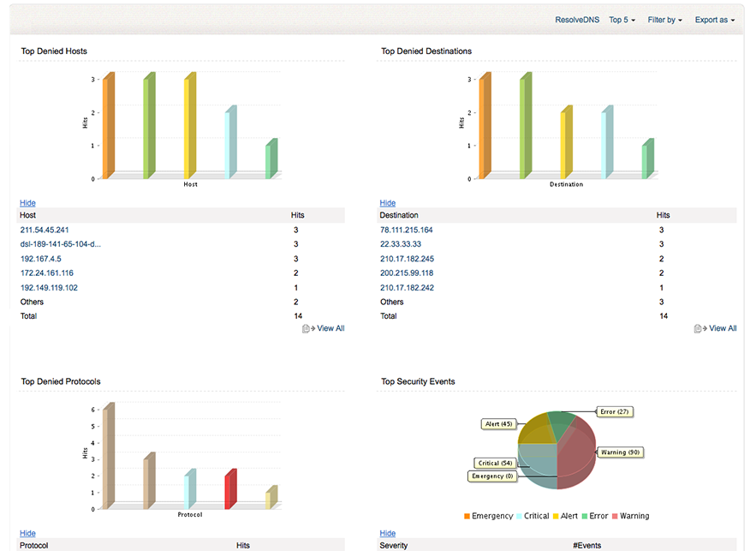Click the tallest brown bar in Denied Protocols chart
The height and width of the screenshot is (551, 756).
coord(109,456)
